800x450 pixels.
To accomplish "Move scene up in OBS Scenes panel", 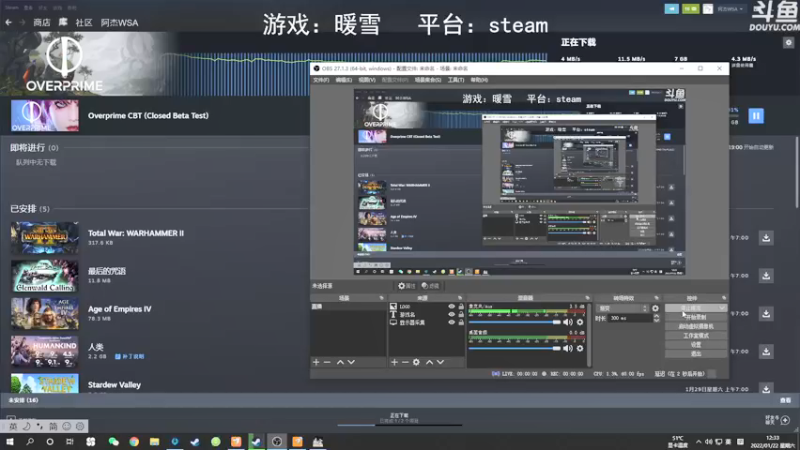I will coord(340,362).
